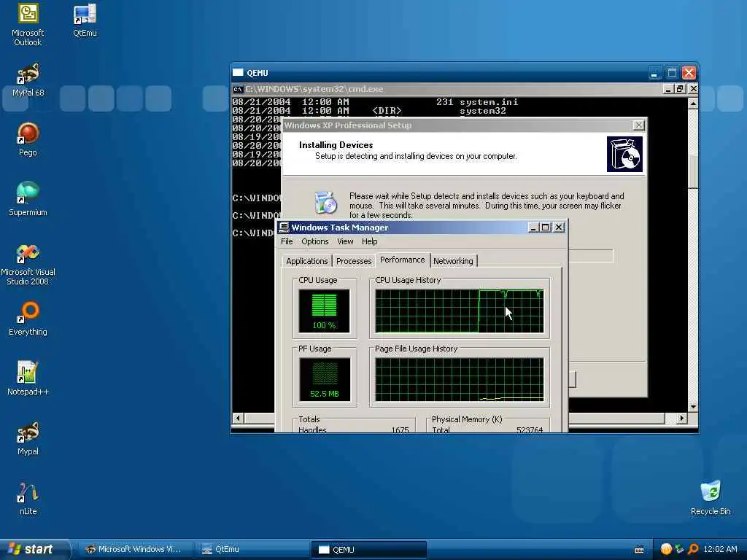747x560 pixels.
Task: Click the setup CD box icon
Action: click(x=624, y=155)
